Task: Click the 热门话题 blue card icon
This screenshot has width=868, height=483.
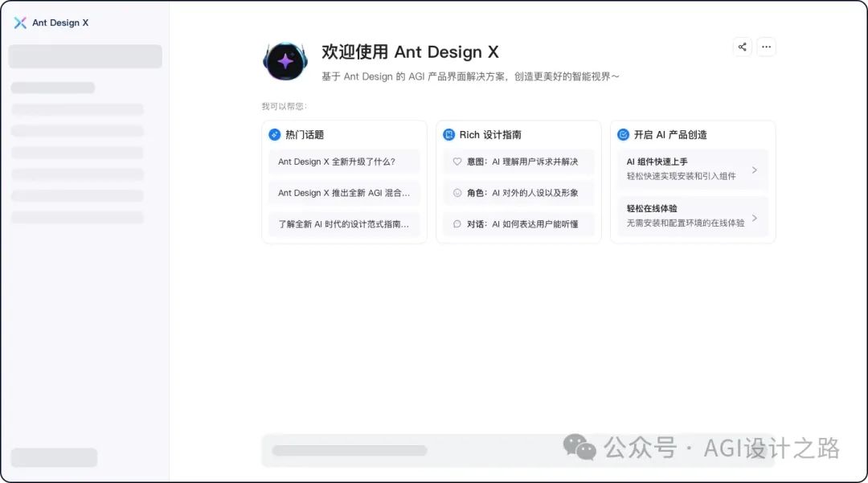Action: 275,134
